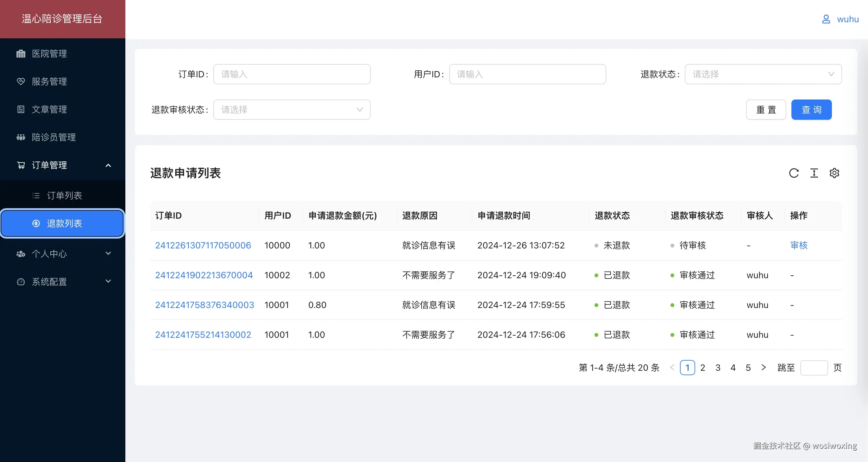Click the 医院管理 hospital icon in the sidebar

point(21,54)
